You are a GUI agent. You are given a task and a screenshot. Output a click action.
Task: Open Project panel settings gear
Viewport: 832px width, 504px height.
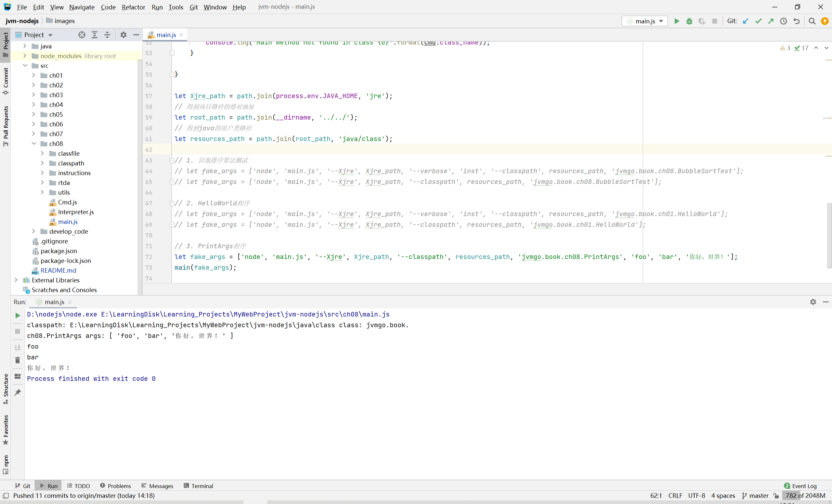123,35
